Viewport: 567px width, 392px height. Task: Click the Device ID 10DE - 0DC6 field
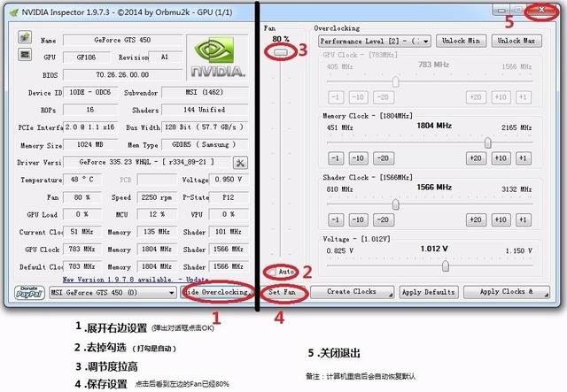click(x=90, y=93)
